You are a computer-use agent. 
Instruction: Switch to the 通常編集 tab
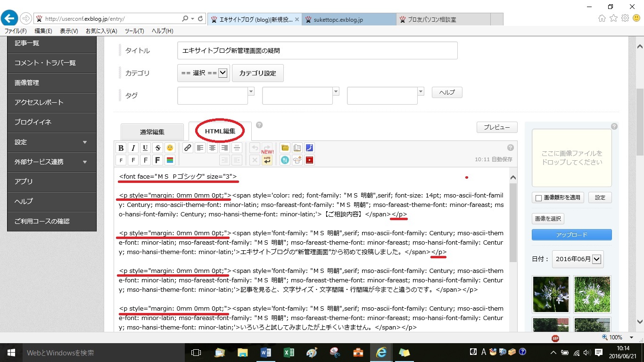(x=152, y=132)
